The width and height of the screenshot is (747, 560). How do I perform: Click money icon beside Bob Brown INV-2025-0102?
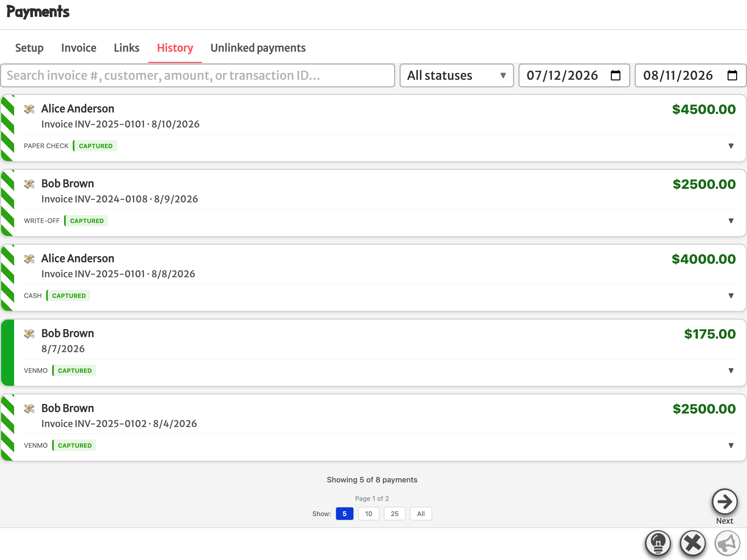29,409
